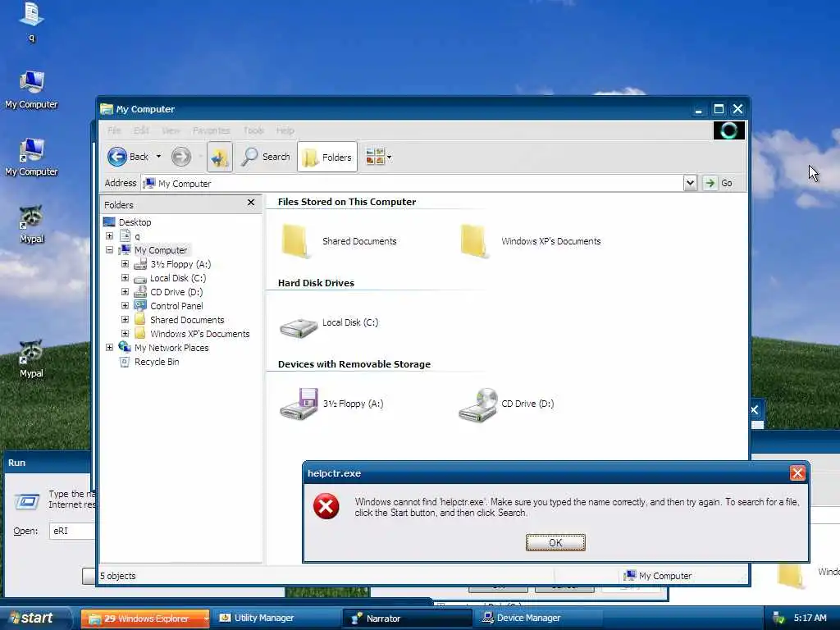The image size is (840, 630).
Task: Click the Forward arrow button
Action: [x=181, y=157]
